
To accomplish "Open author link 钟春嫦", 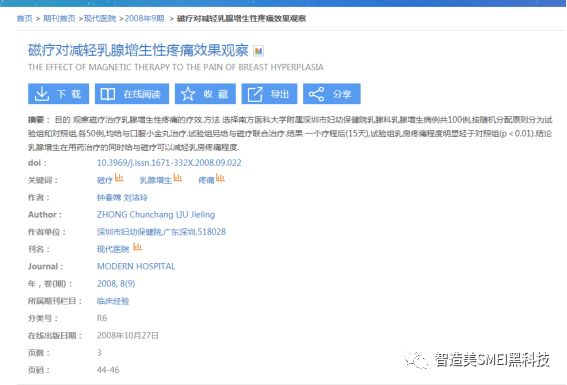I will click(109, 197).
